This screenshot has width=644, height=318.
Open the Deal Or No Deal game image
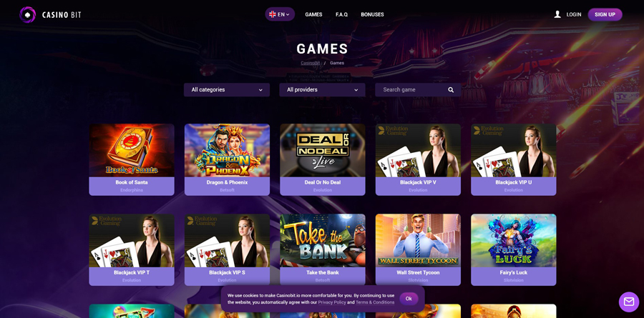[323, 150]
